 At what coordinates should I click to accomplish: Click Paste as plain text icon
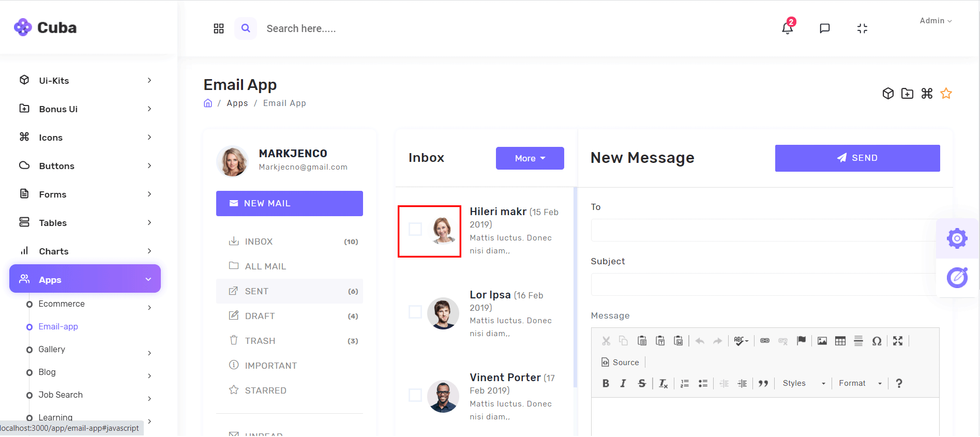click(660, 341)
